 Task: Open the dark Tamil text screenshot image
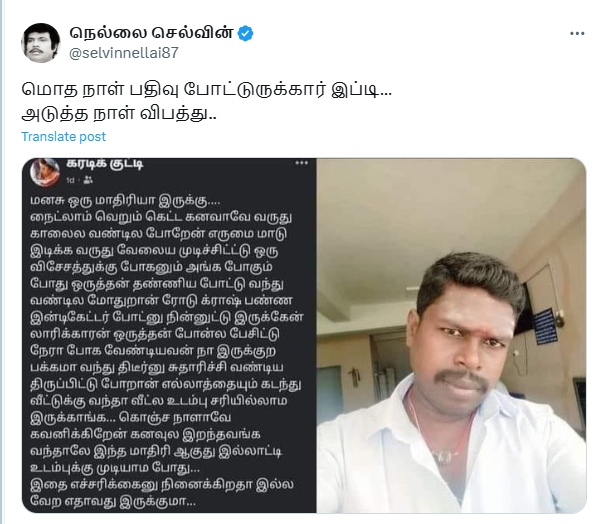coord(169,335)
